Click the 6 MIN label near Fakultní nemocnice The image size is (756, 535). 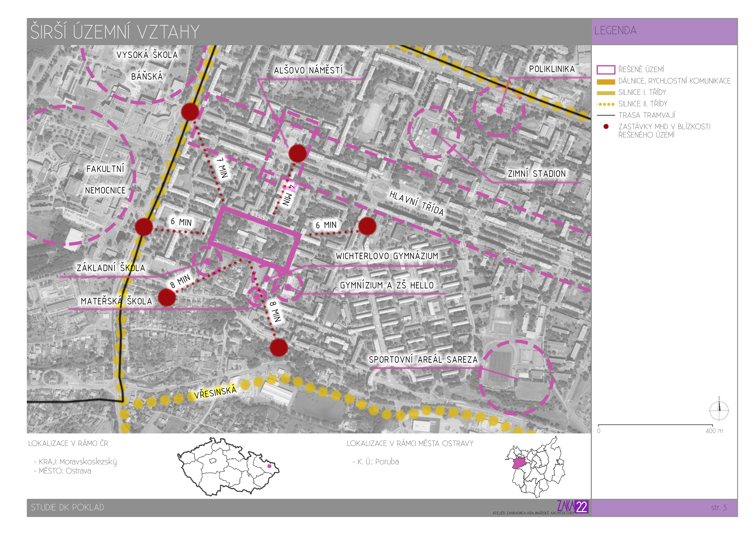pyautogui.click(x=181, y=222)
